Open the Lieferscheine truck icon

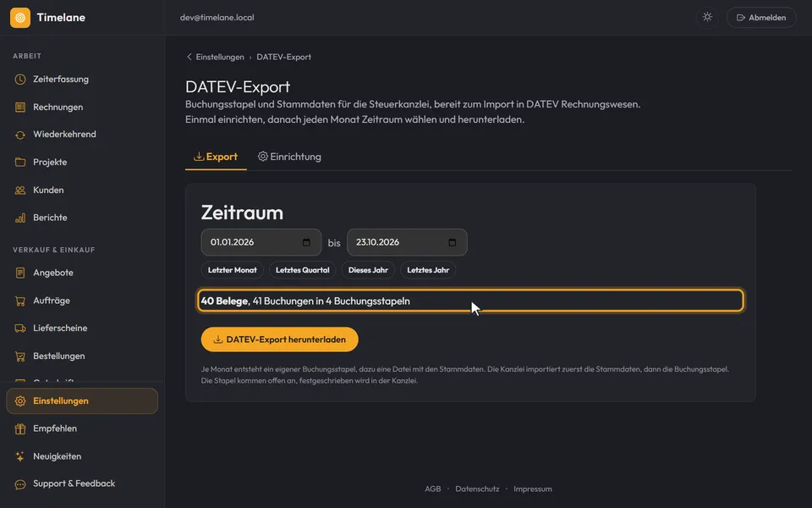(x=20, y=329)
